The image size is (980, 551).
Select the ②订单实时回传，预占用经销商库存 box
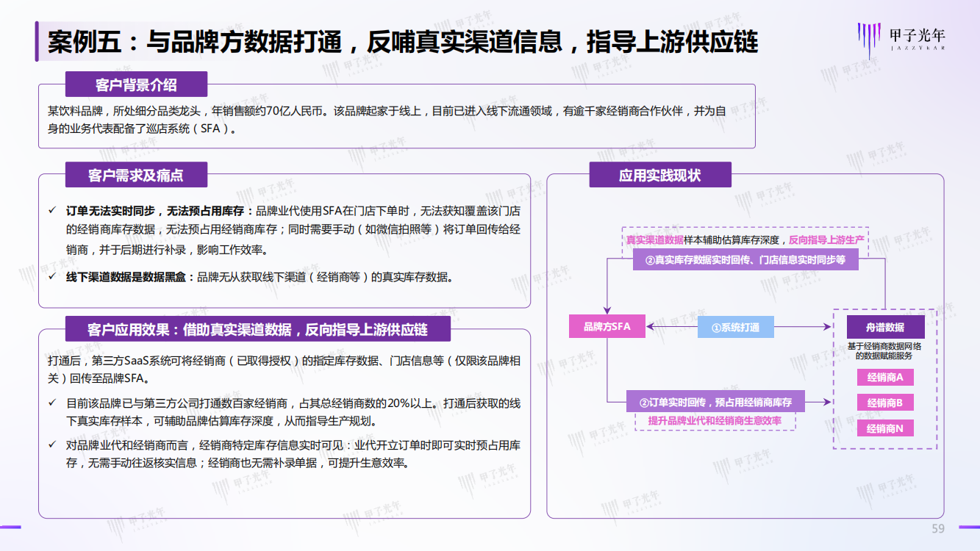[x=715, y=402]
